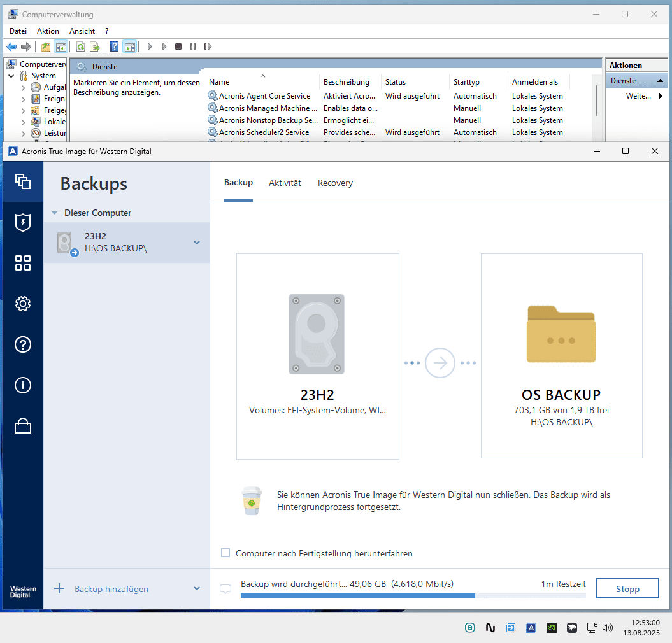Click the stop service square icon
Viewport: 672px width, 643px height.
pos(178,46)
